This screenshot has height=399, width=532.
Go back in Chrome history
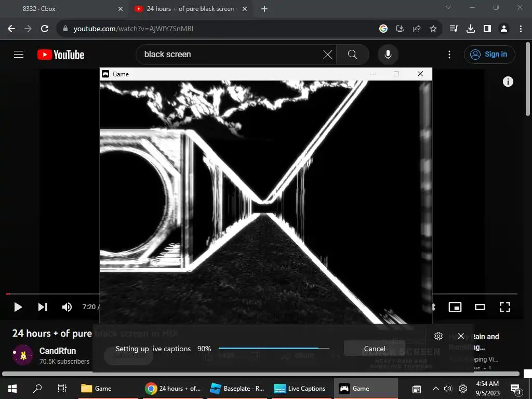(x=11, y=29)
